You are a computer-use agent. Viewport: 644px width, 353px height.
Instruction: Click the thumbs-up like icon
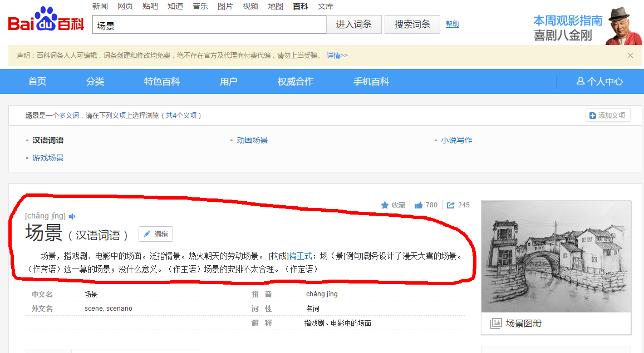[419, 205]
